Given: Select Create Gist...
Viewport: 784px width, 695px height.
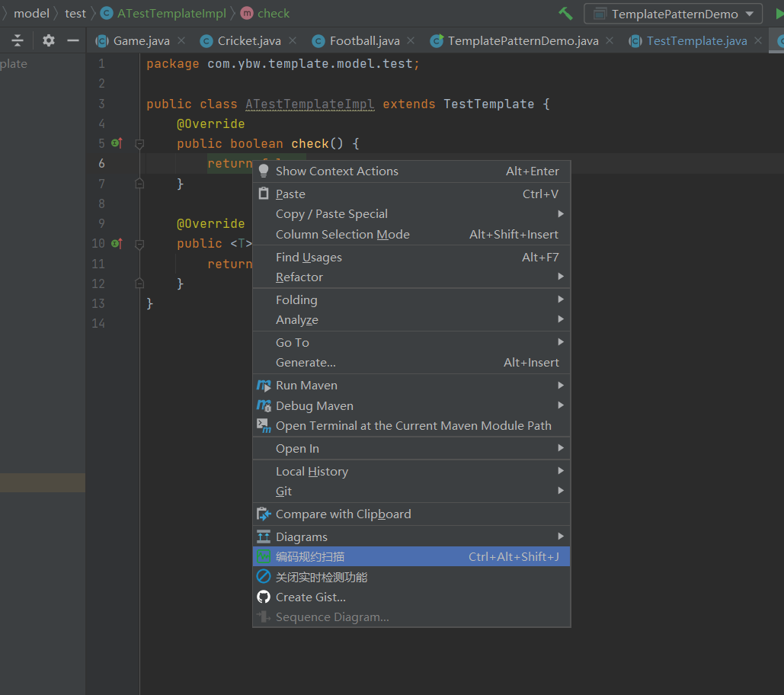Looking at the screenshot, I should point(411,597).
